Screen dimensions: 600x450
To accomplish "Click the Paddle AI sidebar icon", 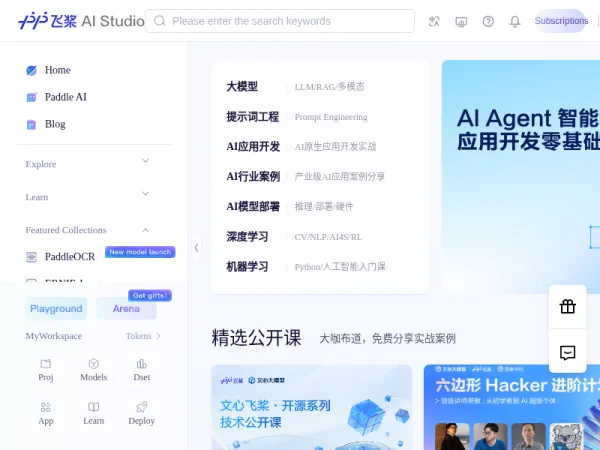I will [x=31, y=97].
